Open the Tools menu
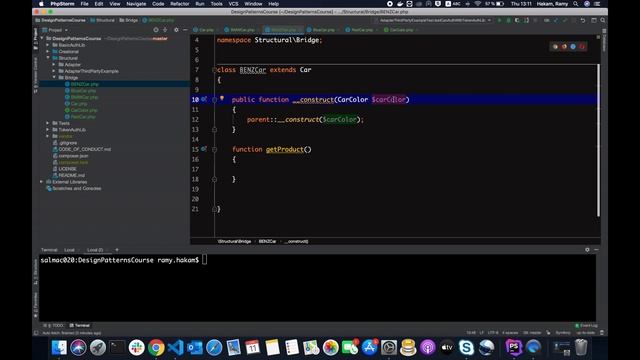The width and height of the screenshot is (640, 360). tap(216, 4)
